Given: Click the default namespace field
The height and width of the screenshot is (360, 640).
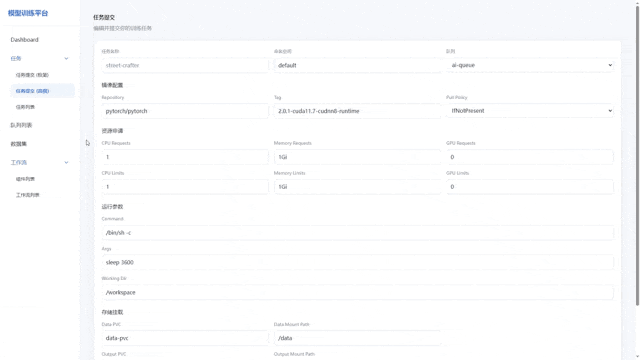Looking at the screenshot, I should 357,65.
